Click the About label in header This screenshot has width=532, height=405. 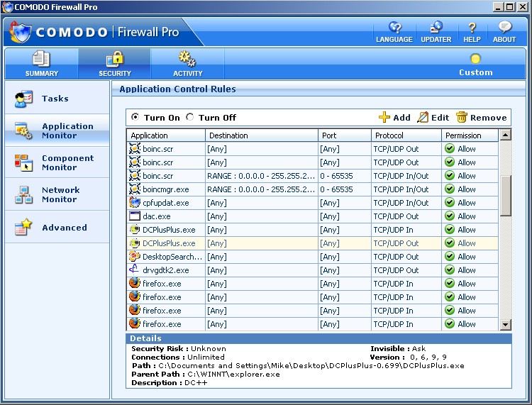tap(504, 39)
